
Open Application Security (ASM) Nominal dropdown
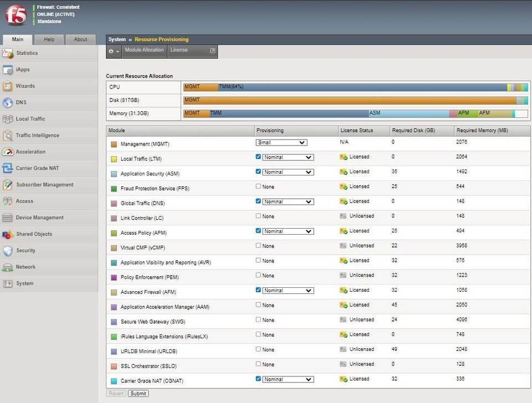tap(288, 172)
